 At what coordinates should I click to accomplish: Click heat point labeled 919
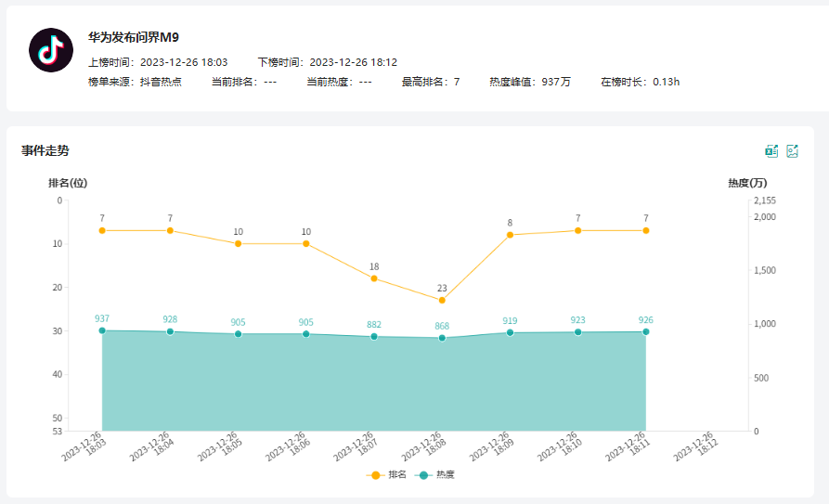pos(510,332)
